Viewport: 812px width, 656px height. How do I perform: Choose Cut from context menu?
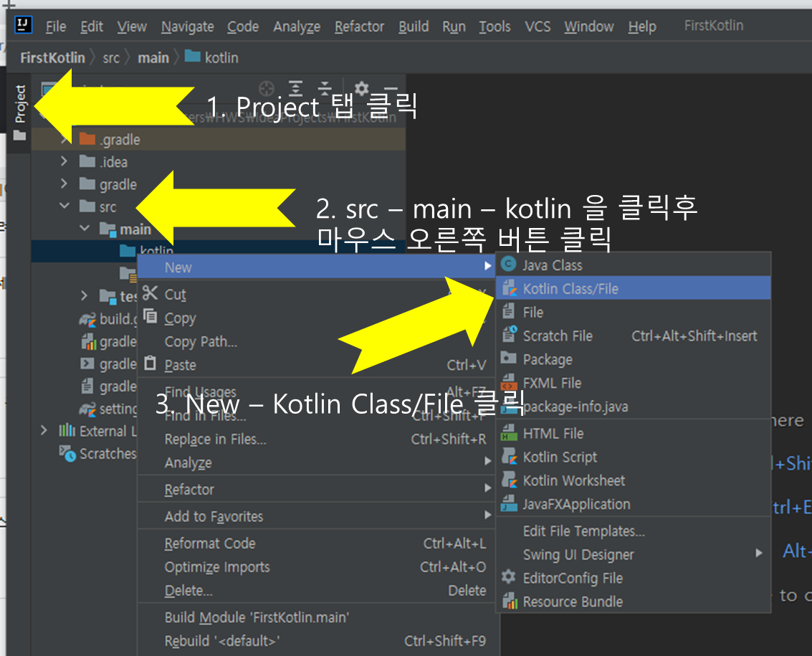coord(316,295)
